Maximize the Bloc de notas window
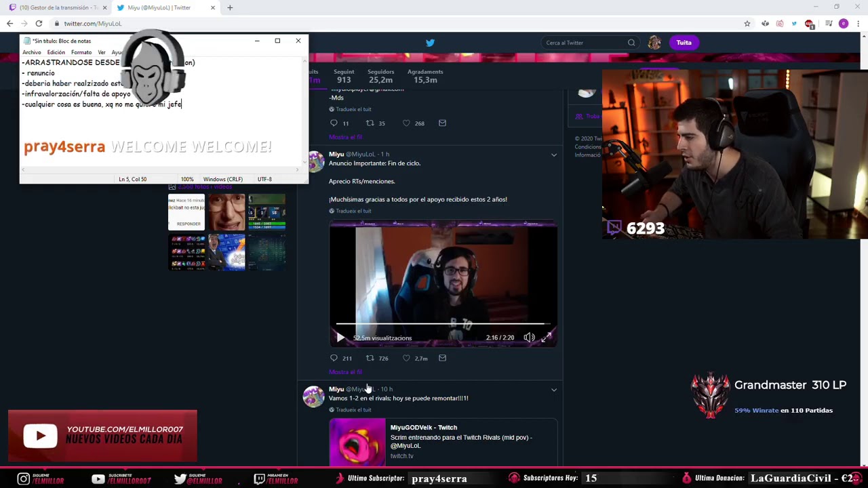This screenshot has width=868, height=488. pos(277,41)
